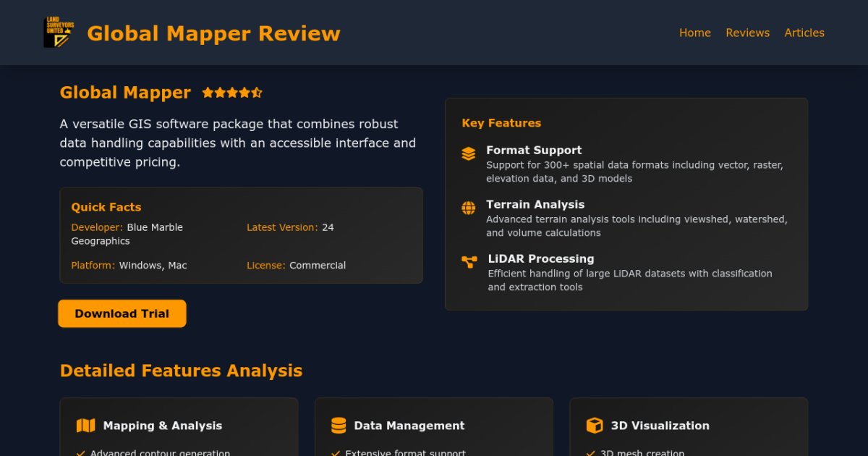Open the Articles navigation link
This screenshot has height=456, width=868.
pos(804,33)
